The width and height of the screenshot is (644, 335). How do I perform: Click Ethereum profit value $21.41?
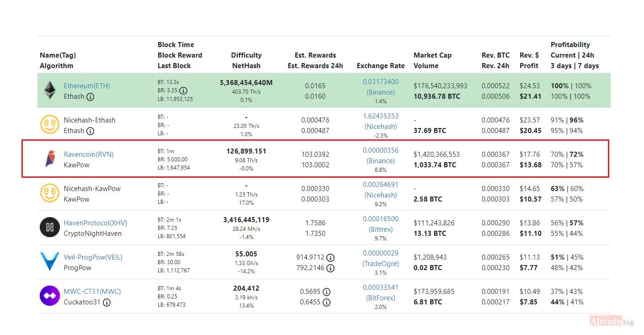tap(530, 96)
